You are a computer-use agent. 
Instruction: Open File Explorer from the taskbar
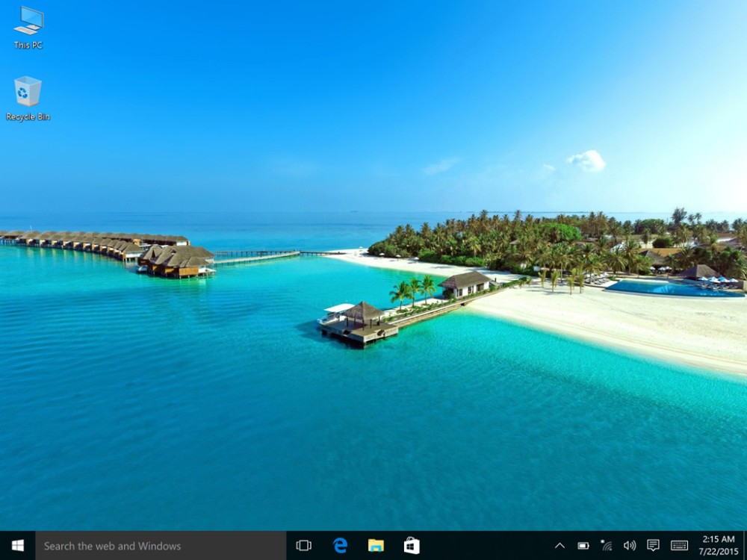pyautogui.click(x=376, y=546)
